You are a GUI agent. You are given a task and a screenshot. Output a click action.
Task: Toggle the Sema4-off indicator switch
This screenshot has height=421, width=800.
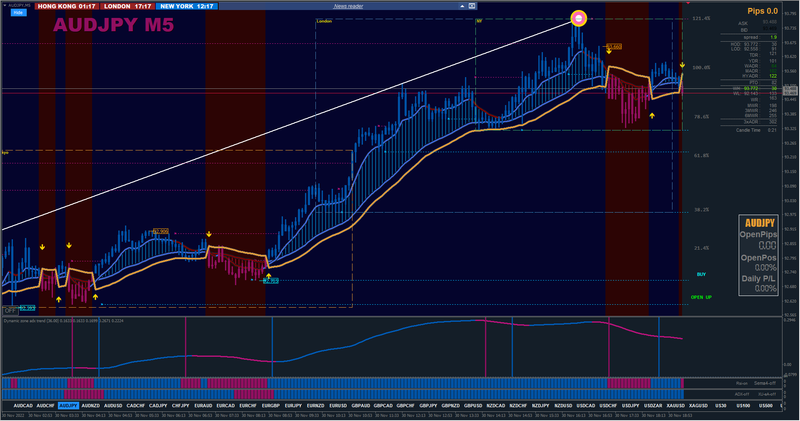[x=765, y=383]
